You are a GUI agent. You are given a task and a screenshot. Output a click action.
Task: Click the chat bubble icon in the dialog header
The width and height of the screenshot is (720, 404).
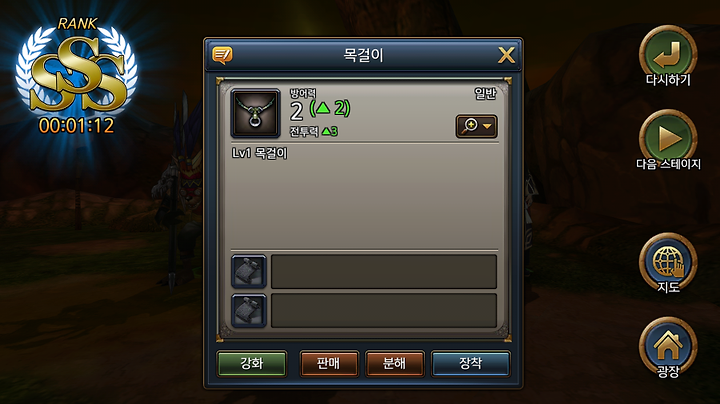coord(222,55)
